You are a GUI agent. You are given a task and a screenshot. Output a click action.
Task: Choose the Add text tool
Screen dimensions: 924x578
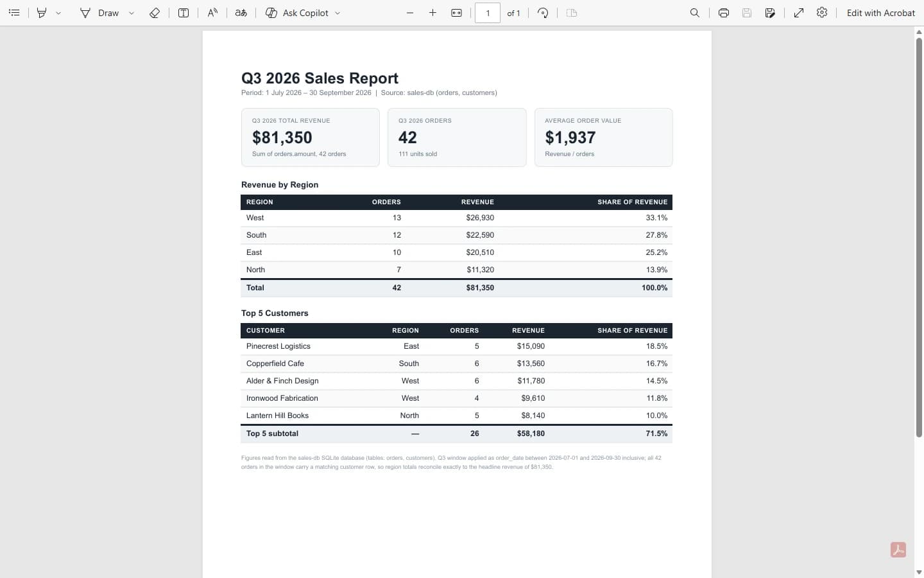[x=184, y=13]
